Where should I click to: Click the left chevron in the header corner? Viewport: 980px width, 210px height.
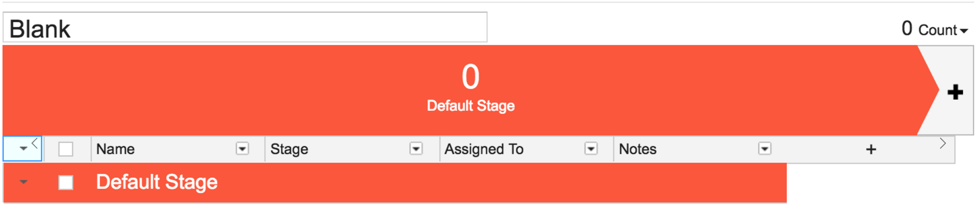(x=35, y=144)
